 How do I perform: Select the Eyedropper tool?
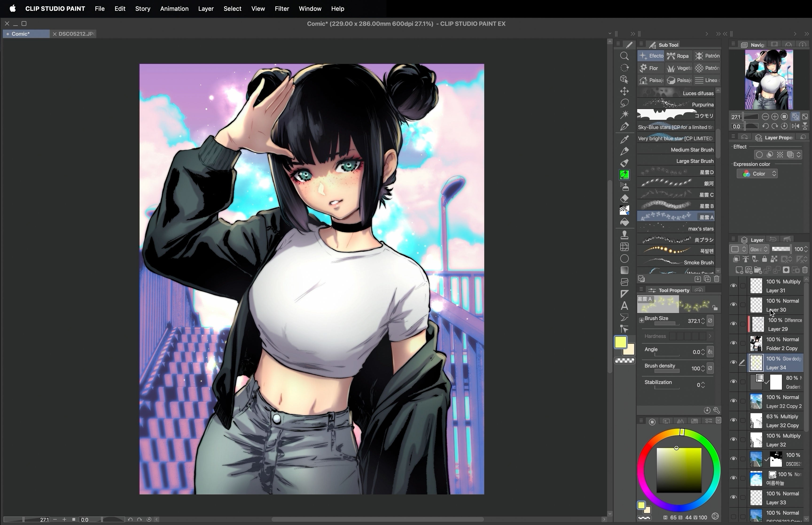tap(624, 139)
